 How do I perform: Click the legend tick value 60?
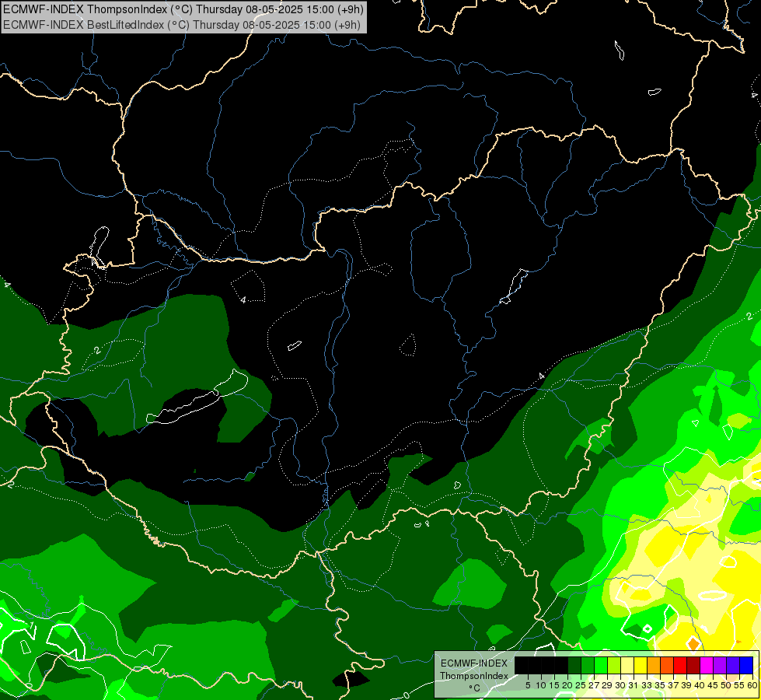752,685
